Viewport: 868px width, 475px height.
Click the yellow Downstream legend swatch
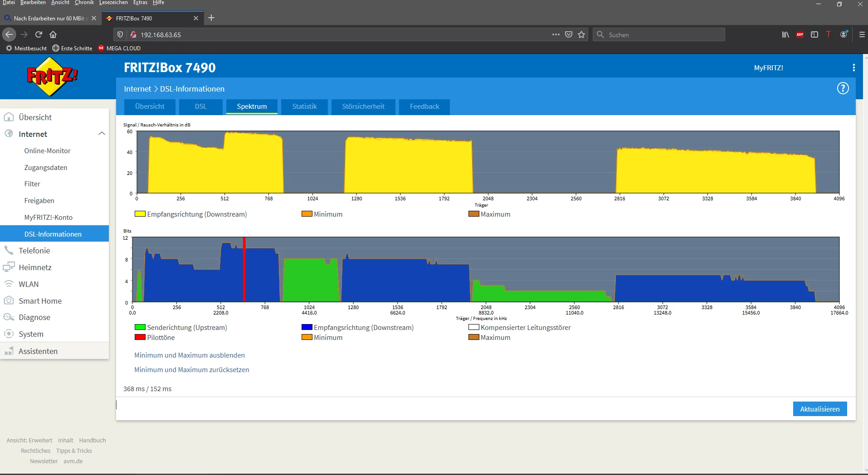pos(140,214)
